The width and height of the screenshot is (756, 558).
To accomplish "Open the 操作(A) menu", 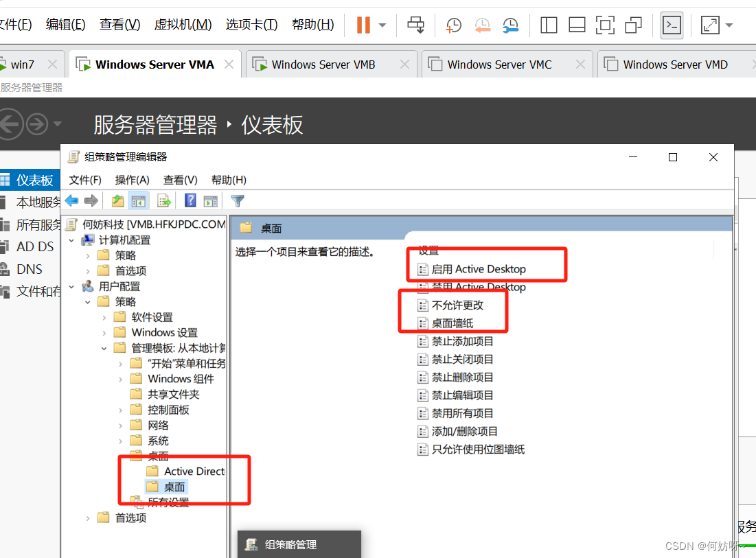I will coord(132,180).
